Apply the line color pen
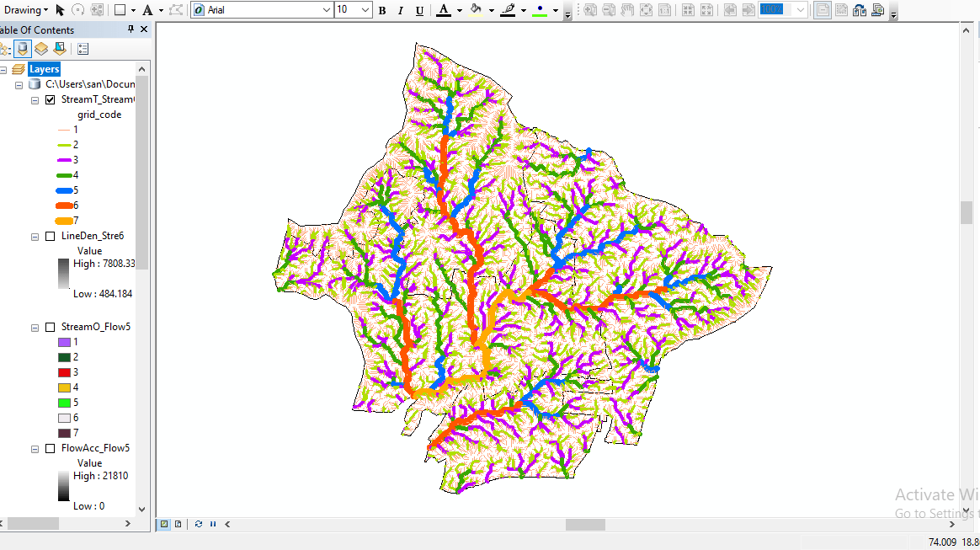Image resolution: width=980 pixels, height=550 pixels. (x=509, y=10)
